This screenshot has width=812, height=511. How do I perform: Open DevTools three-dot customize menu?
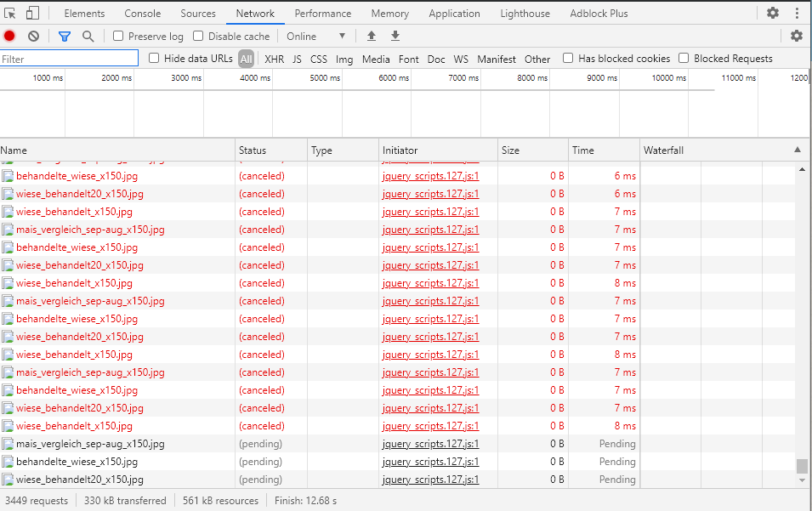pyautogui.click(x=797, y=13)
